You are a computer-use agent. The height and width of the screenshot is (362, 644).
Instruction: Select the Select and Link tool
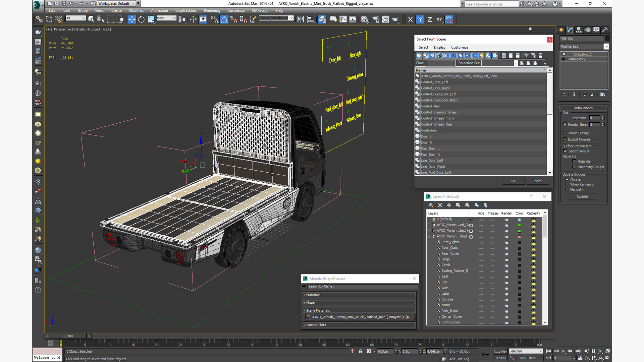[39, 19]
